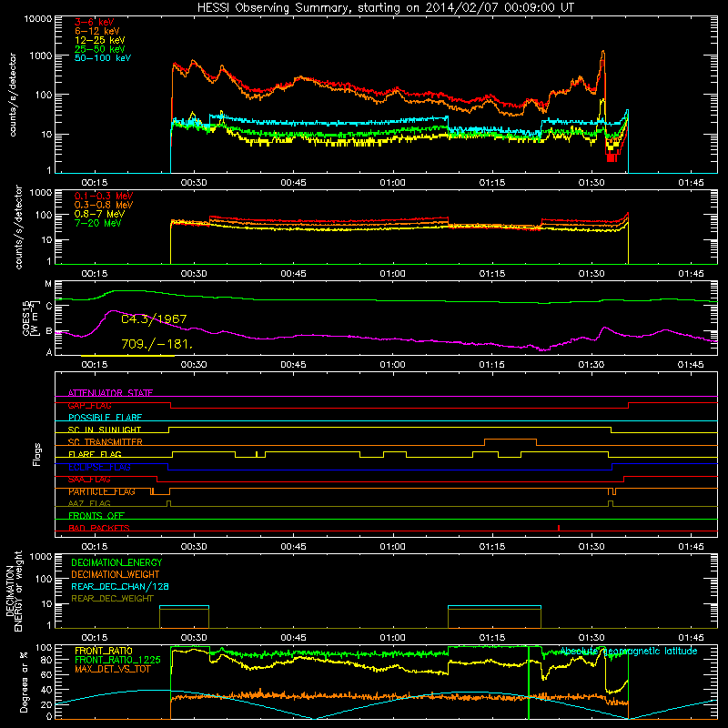Click the C class tick on GOES panel

[49, 306]
